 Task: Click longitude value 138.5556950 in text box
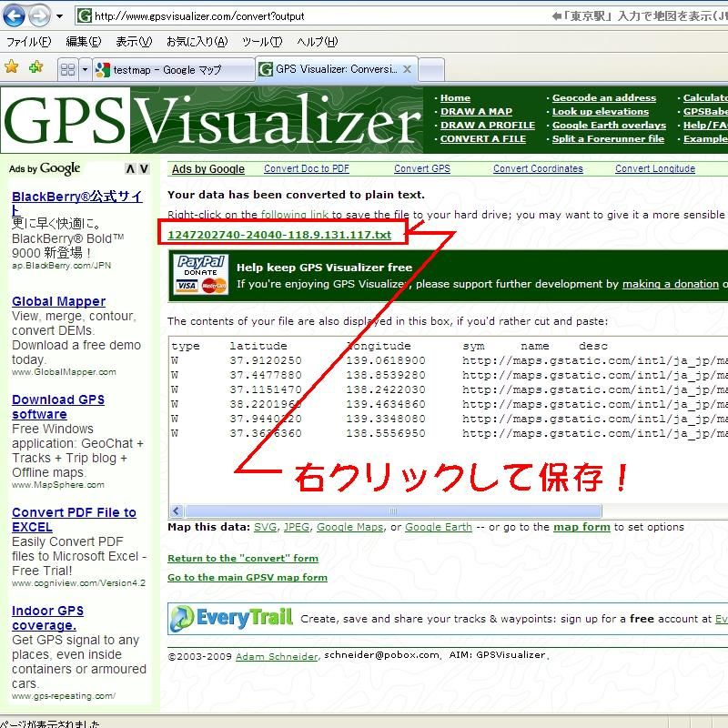(x=386, y=433)
